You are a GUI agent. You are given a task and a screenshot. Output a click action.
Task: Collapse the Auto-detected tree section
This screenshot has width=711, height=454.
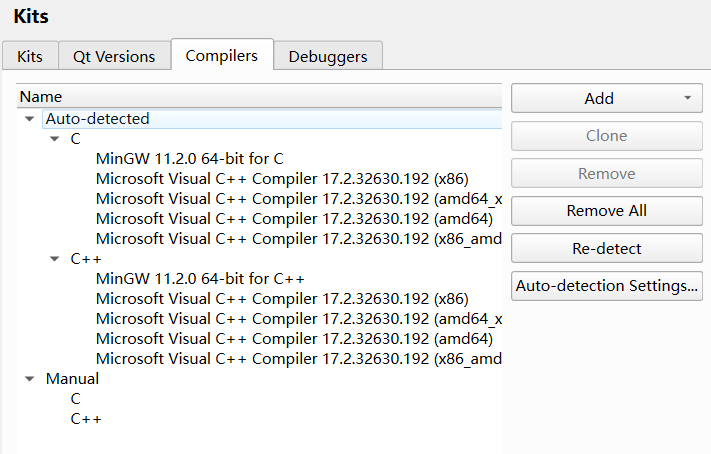point(30,119)
